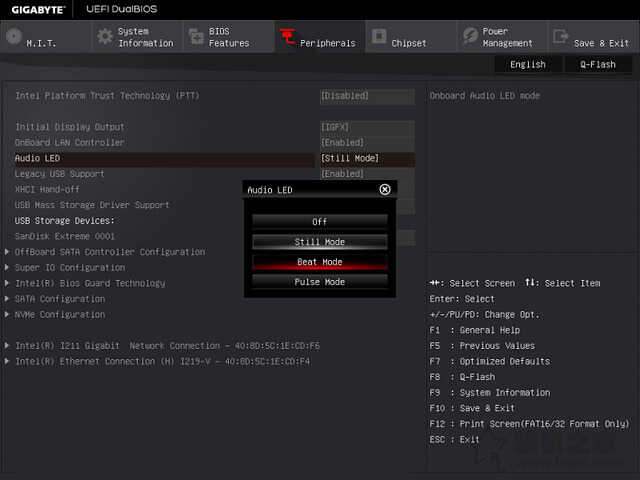Open the System Information tab
The width and height of the screenshot is (640, 480).
click(137, 37)
